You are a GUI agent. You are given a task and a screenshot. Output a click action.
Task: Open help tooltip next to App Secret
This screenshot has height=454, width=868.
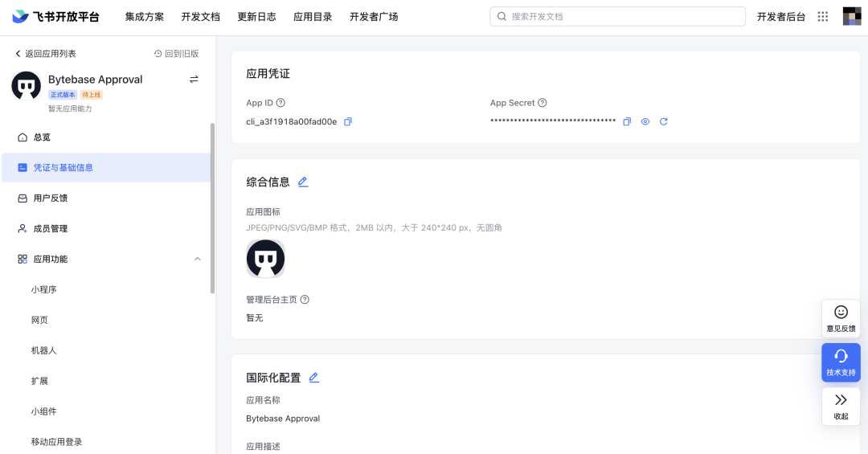click(542, 102)
